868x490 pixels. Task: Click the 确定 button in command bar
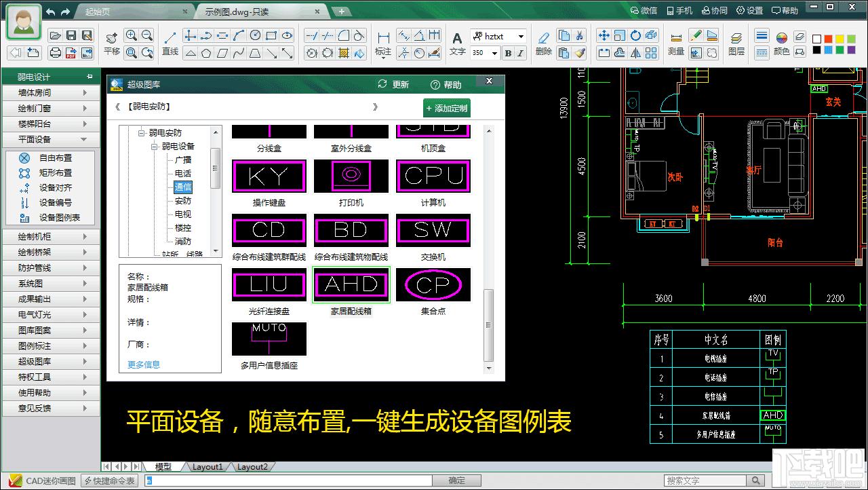tap(457, 480)
